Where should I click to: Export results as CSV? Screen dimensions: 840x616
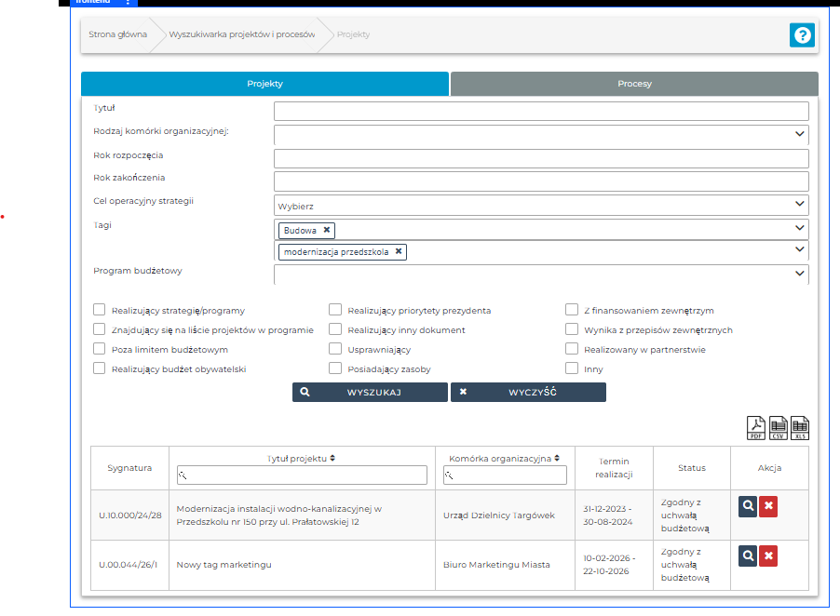(x=779, y=428)
